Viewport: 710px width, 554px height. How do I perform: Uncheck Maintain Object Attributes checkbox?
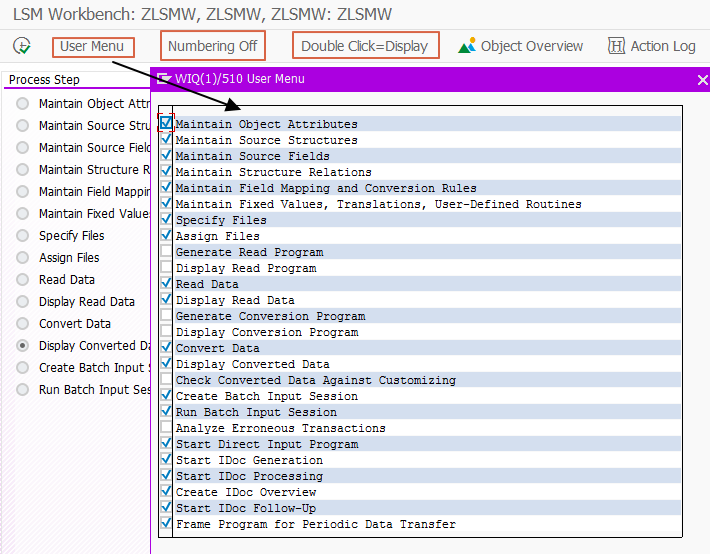(166, 123)
